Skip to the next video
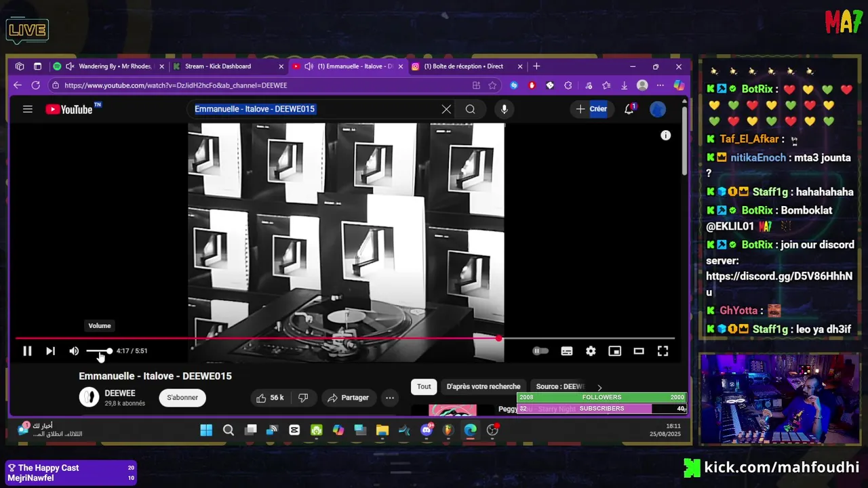The image size is (868, 488). tap(50, 351)
